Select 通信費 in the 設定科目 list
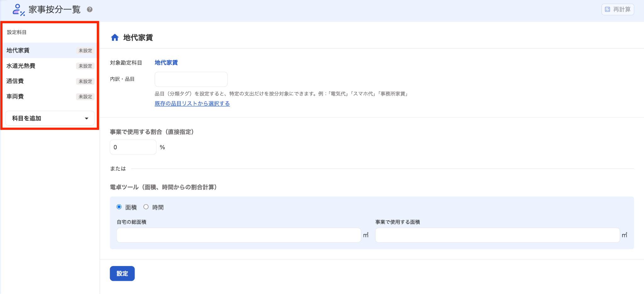The image size is (644, 294). coord(50,81)
